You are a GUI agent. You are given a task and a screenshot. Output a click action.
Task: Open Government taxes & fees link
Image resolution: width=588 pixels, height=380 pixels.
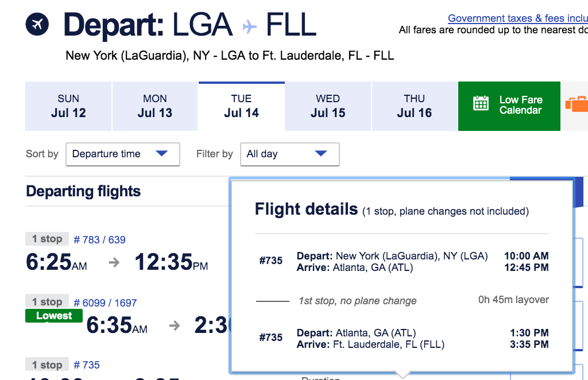pos(517,18)
